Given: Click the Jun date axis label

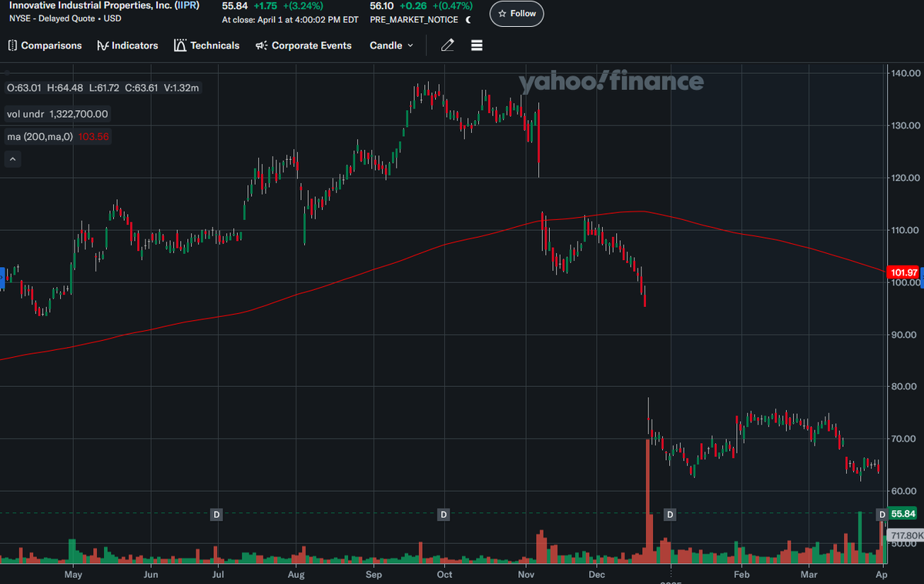Looking at the screenshot, I should (151, 574).
